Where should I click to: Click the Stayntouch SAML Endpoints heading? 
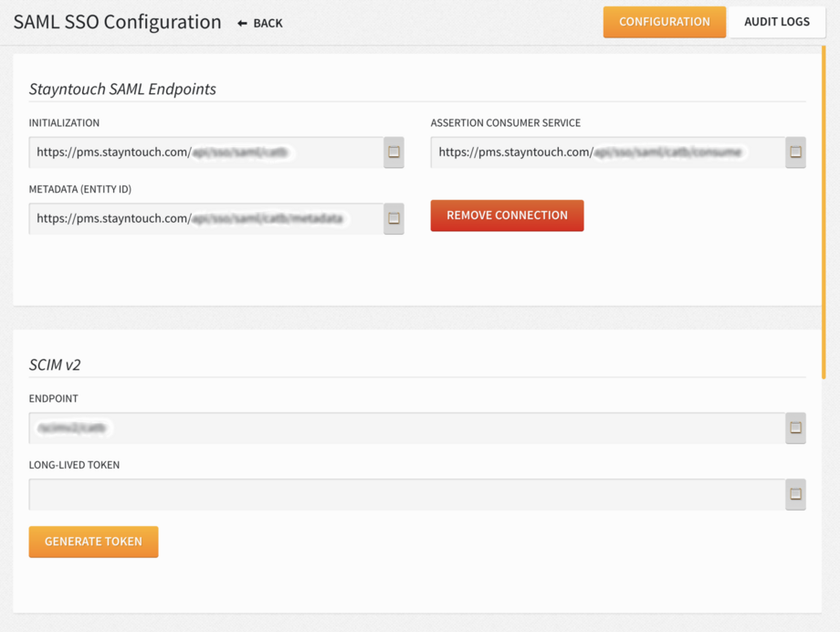pos(122,89)
